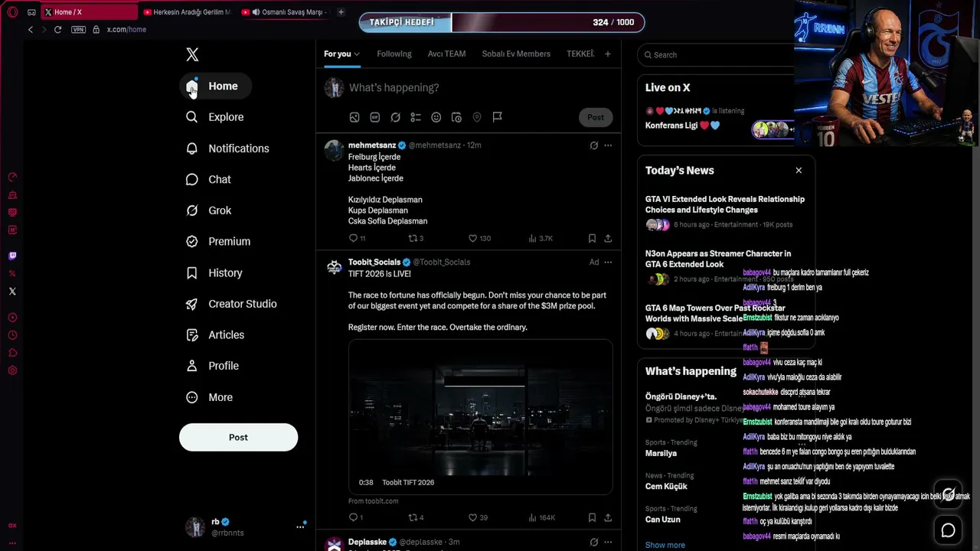
Task: Switch to the Herkesin Aradığı Gerilim browser tab
Action: [x=187, y=12]
